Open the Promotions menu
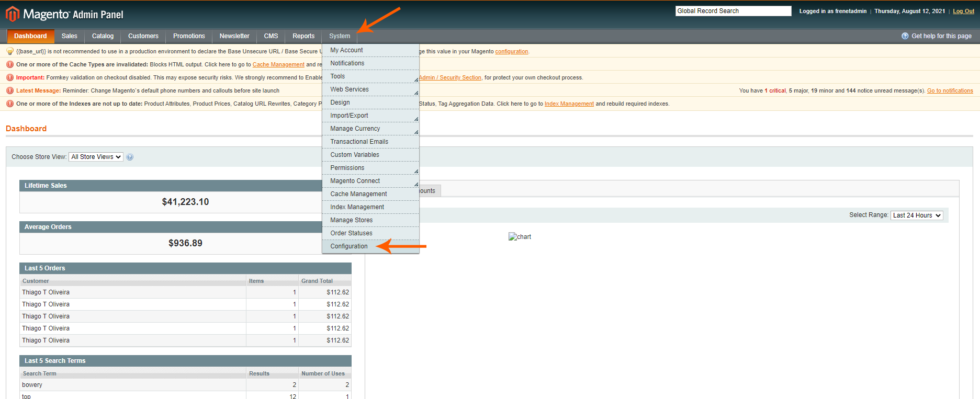The width and height of the screenshot is (980, 399). (189, 36)
